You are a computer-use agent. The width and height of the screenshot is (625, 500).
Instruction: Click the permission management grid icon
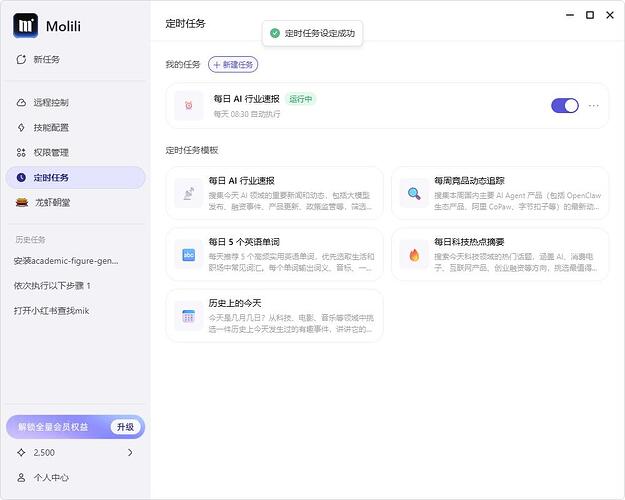[21, 152]
